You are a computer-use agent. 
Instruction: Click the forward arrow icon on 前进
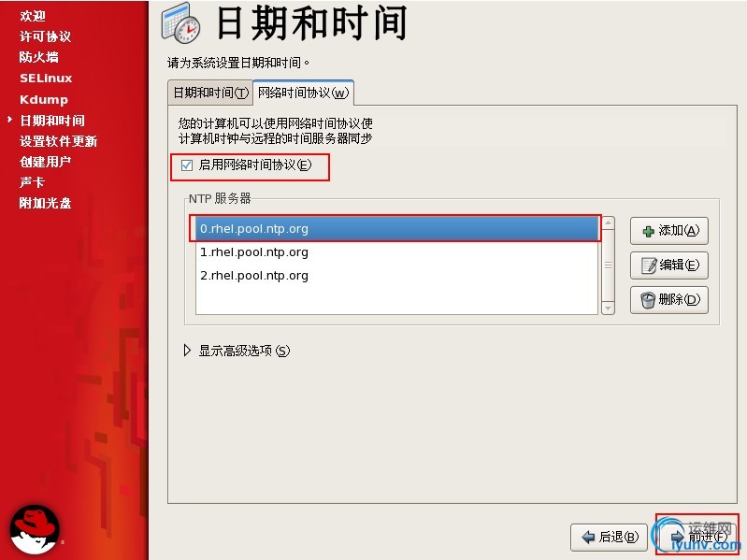point(677,538)
